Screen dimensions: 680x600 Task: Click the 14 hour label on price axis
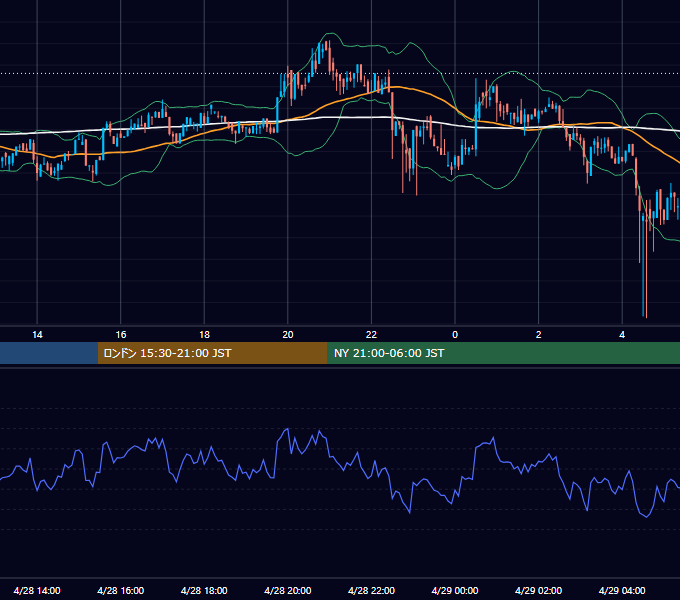pyautogui.click(x=37, y=334)
